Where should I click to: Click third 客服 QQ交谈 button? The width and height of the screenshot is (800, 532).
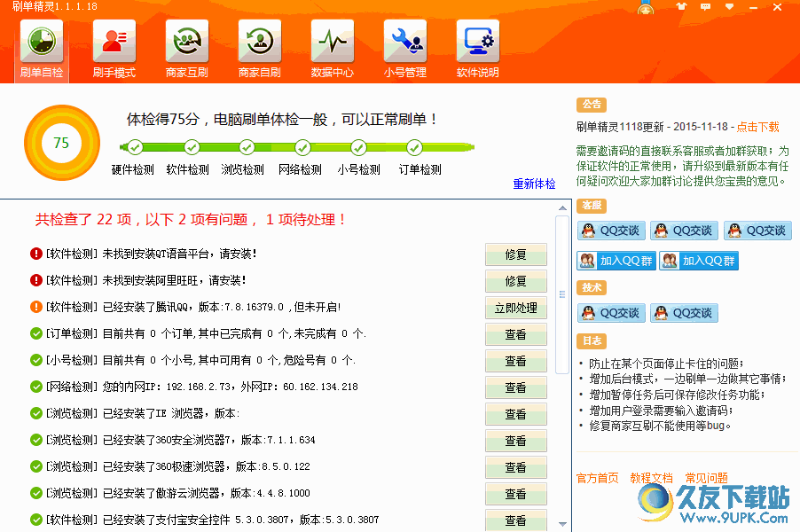757,231
